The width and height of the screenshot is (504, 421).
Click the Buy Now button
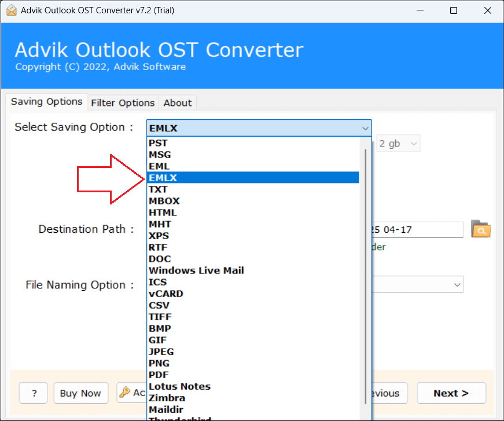[x=80, y=393]
